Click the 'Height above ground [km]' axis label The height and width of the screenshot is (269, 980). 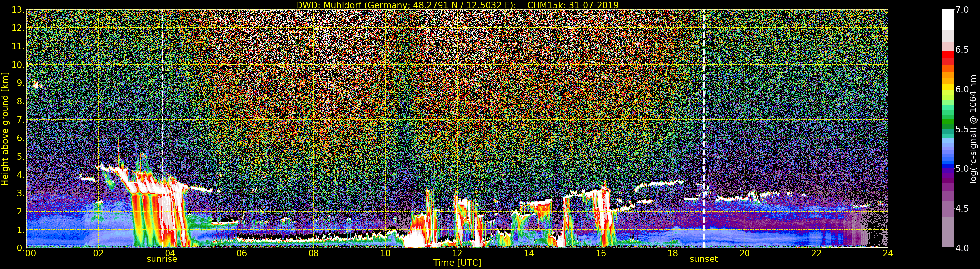coord(5,129)
